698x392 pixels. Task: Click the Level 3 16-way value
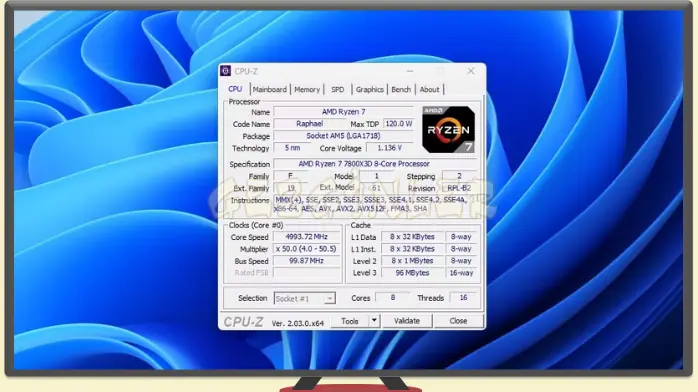[x=461, y=273]
